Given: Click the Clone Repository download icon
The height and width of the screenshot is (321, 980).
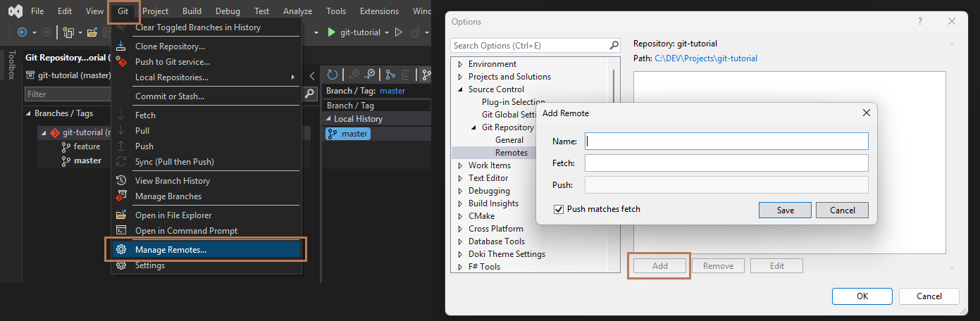Looking at the screenshot, I should pyautogui.click(x=121, y=46).
